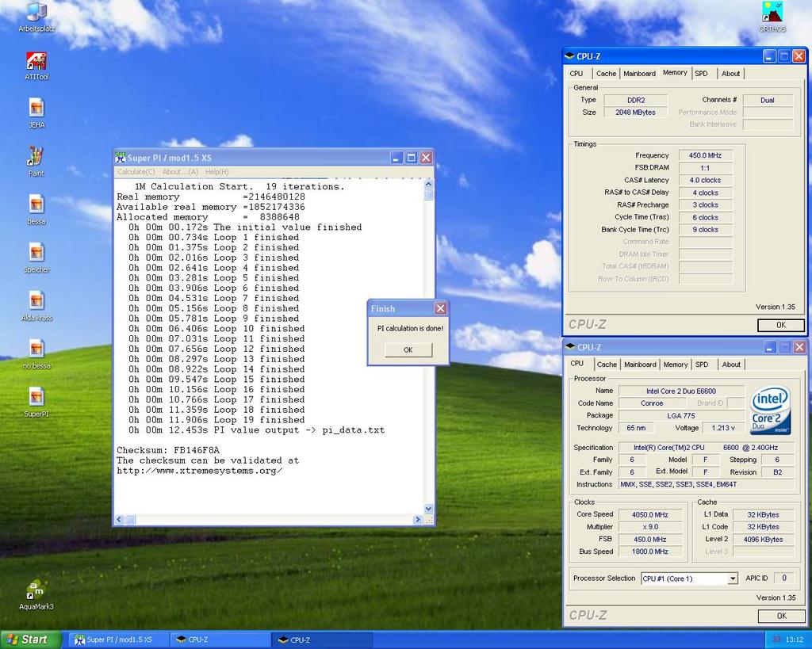Click the Intel Core 2 Duo logo
Viewport: 812px width, 649px height.
[x=771, y=409]
